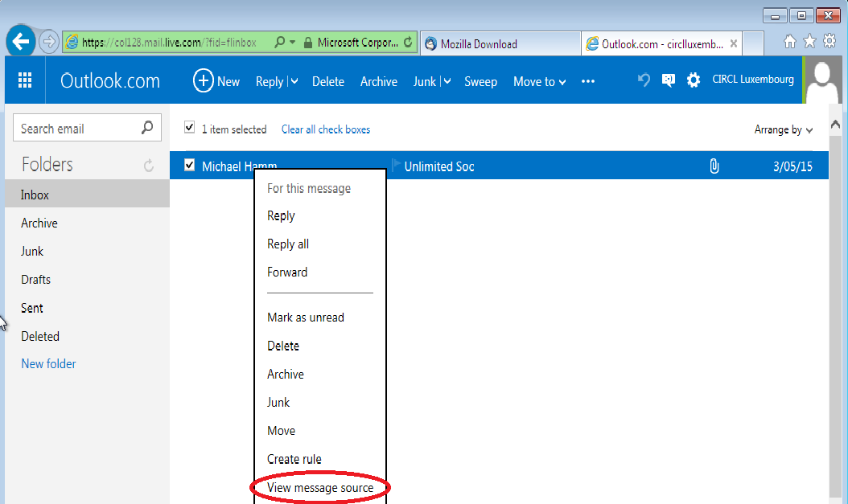848x504 pixels.
Task: Click the search magnifier icon
Action: [x=147, y=128]
